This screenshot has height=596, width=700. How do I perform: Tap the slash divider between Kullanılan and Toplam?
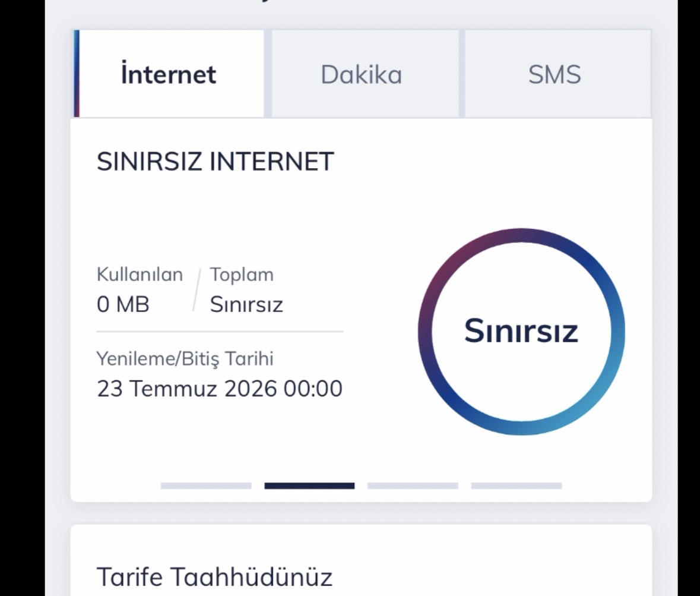click(197, 289)
